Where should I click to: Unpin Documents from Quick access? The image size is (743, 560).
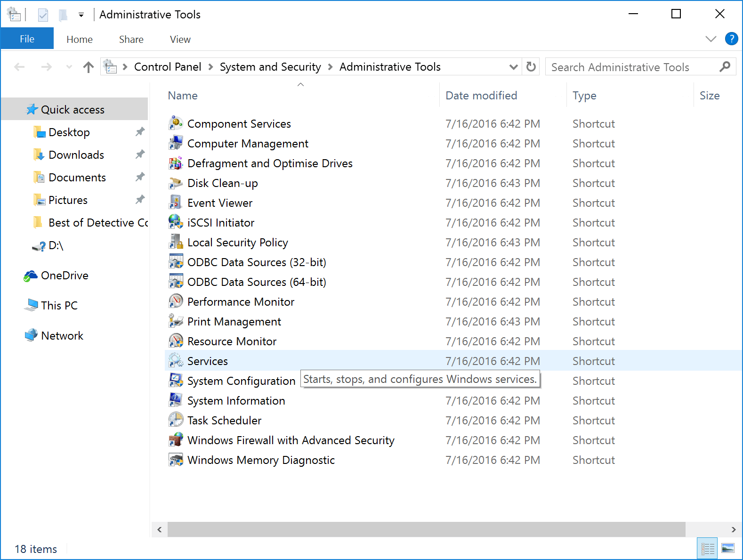click(x=140, y=177)
